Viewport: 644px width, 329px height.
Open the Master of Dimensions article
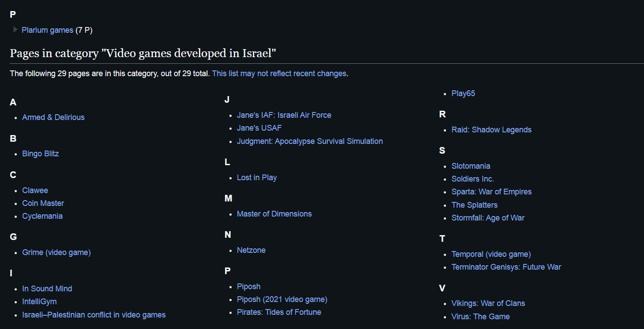[274, 214]
